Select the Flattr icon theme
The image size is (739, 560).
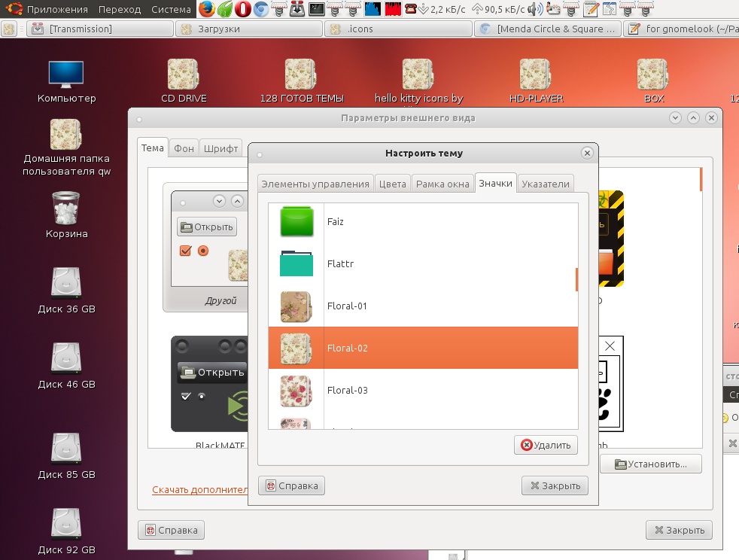click(423, 263)
